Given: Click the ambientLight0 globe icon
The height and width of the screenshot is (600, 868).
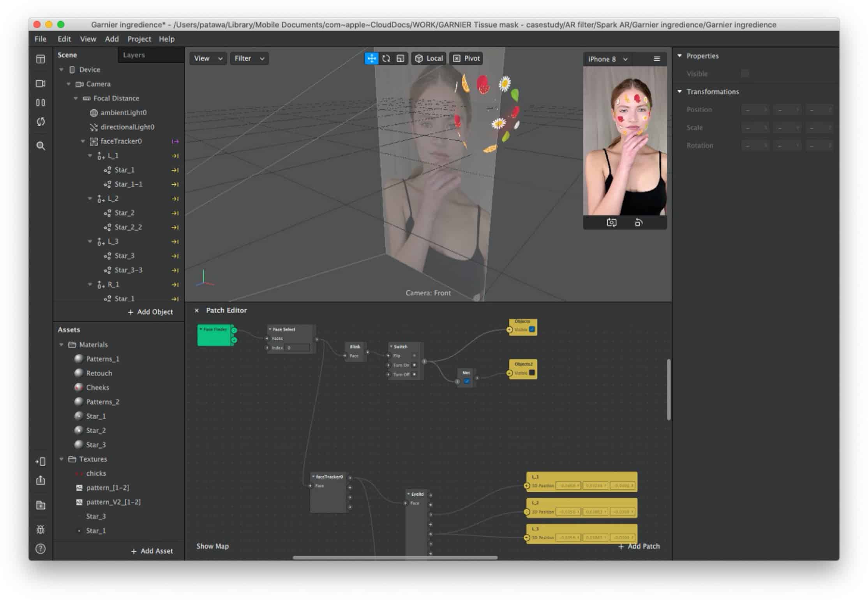Looking at the screenshot, I should [x=94, y=113].
